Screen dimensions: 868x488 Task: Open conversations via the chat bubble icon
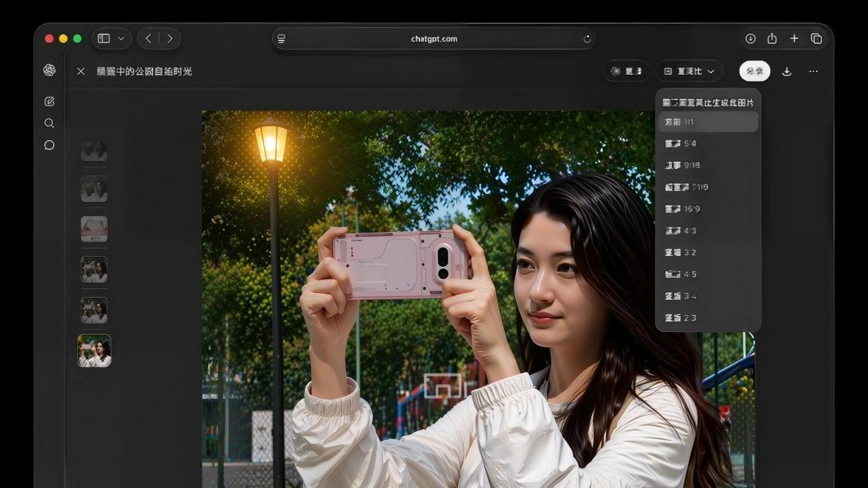[49, 144]
